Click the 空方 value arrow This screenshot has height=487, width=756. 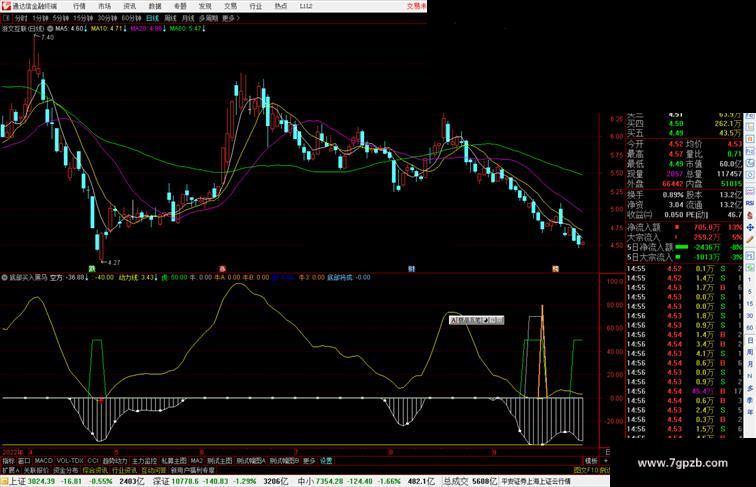[x=87, y=278]
